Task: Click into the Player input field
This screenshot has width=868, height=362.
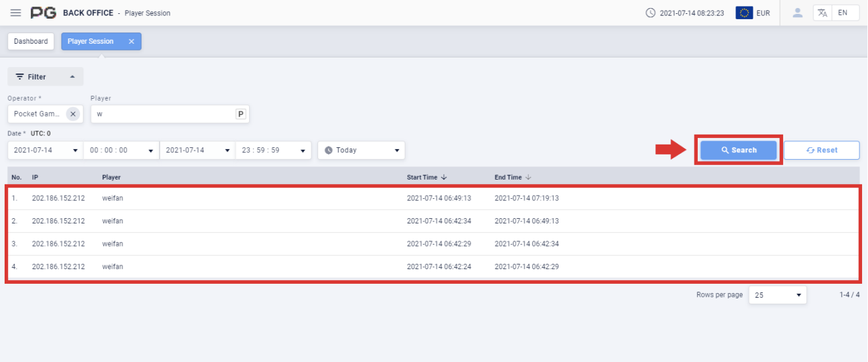Action: [162, 114]
